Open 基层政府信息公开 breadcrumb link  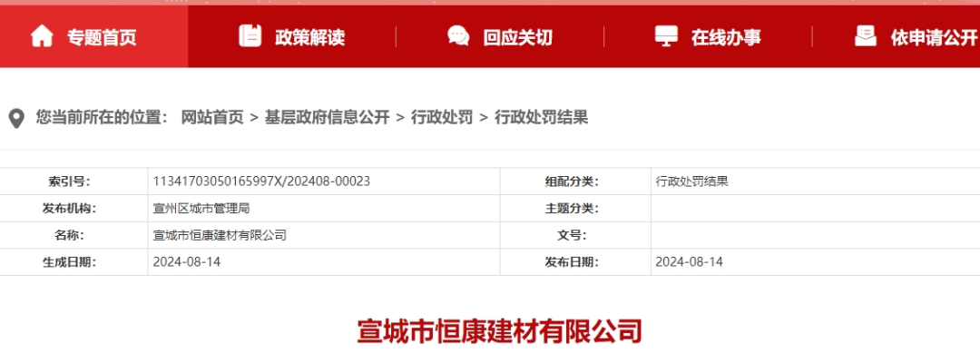pos(327,117)
